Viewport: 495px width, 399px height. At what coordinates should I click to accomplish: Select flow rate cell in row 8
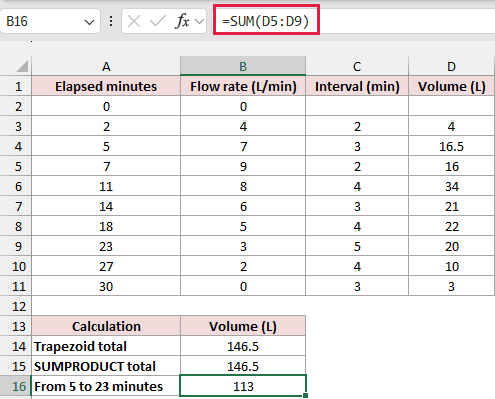(243, 226)
